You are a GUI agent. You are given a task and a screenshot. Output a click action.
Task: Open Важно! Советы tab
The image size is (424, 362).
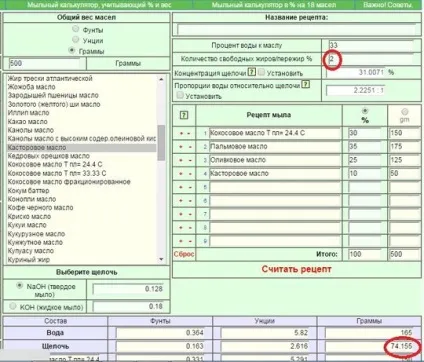coord(388,5)
